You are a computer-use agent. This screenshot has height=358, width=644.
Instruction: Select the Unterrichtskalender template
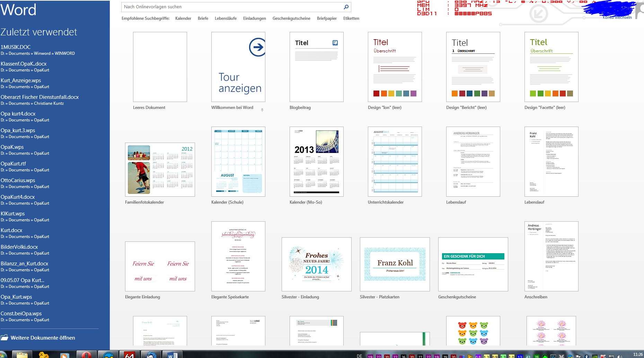(395, 162)
